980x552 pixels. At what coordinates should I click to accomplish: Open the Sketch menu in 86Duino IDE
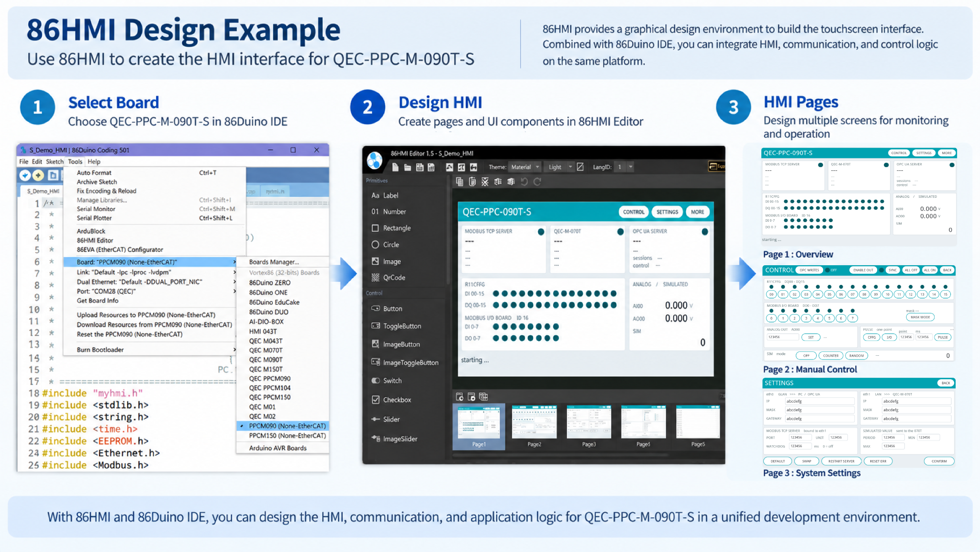[x=55, y=162]
